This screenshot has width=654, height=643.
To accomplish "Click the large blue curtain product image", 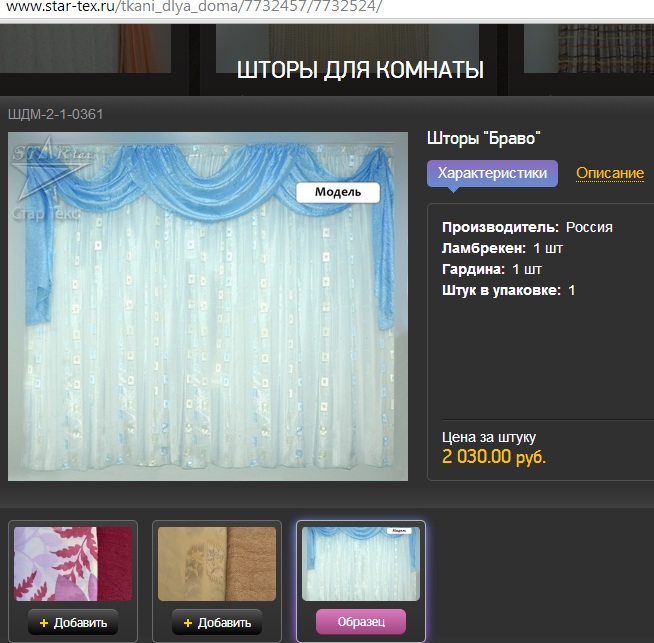I will point(208,306).
